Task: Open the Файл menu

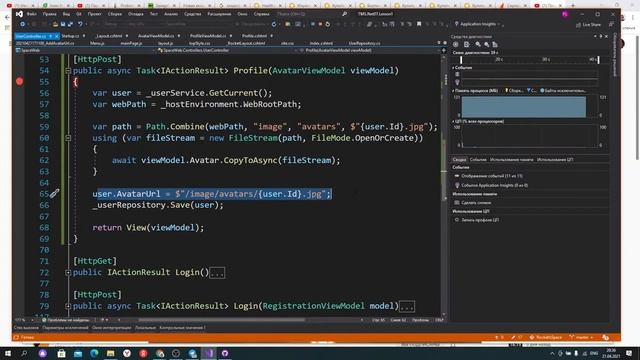Action: [x=31, y=14]
